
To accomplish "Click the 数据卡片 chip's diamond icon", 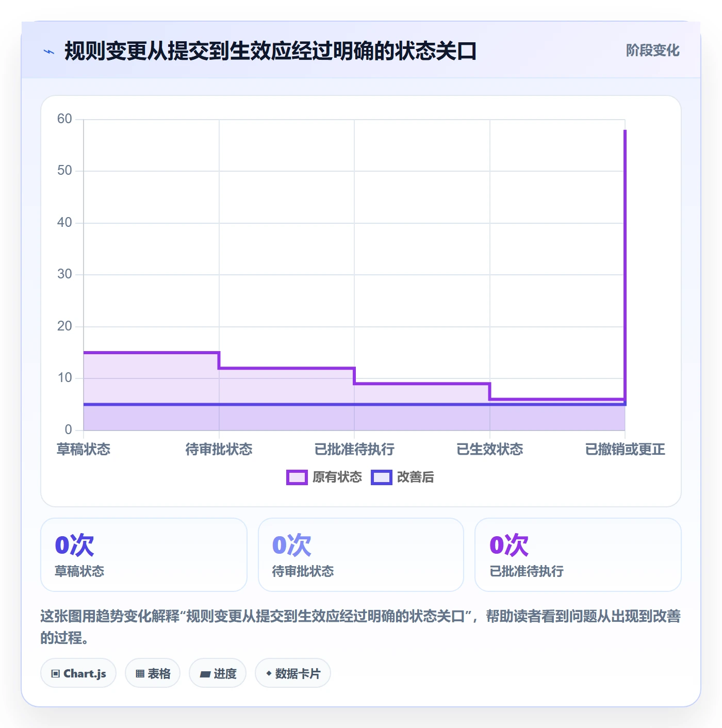I will coord(269,673).
